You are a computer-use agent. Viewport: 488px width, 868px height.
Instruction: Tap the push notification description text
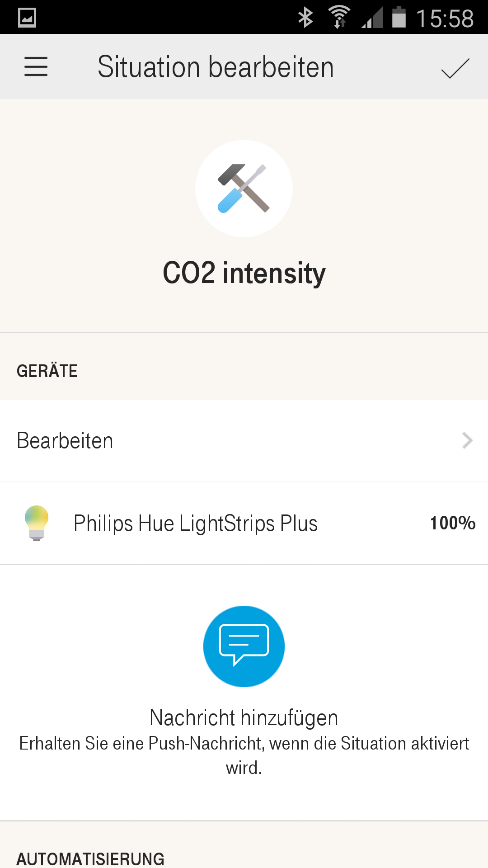(244, 755)
